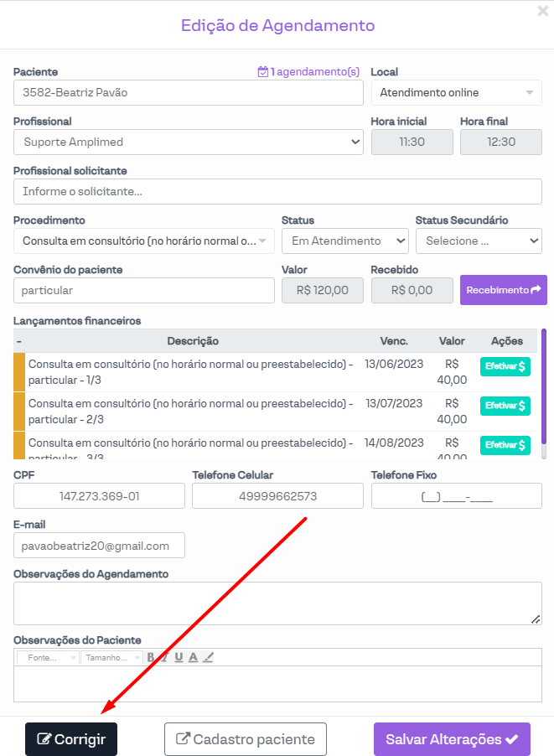Click Salvar Alterações button
The image size is (554, 756).
click(x=452, y=739)
